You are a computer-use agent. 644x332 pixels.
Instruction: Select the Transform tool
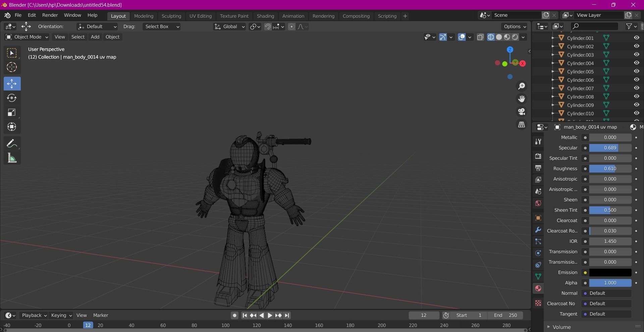[12, 127]
